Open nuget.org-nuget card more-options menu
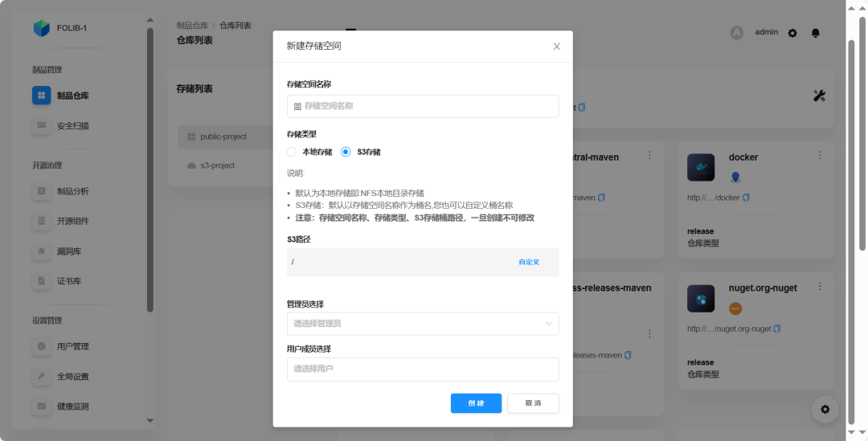The image size is (868, 441). [x=820, y=287]
